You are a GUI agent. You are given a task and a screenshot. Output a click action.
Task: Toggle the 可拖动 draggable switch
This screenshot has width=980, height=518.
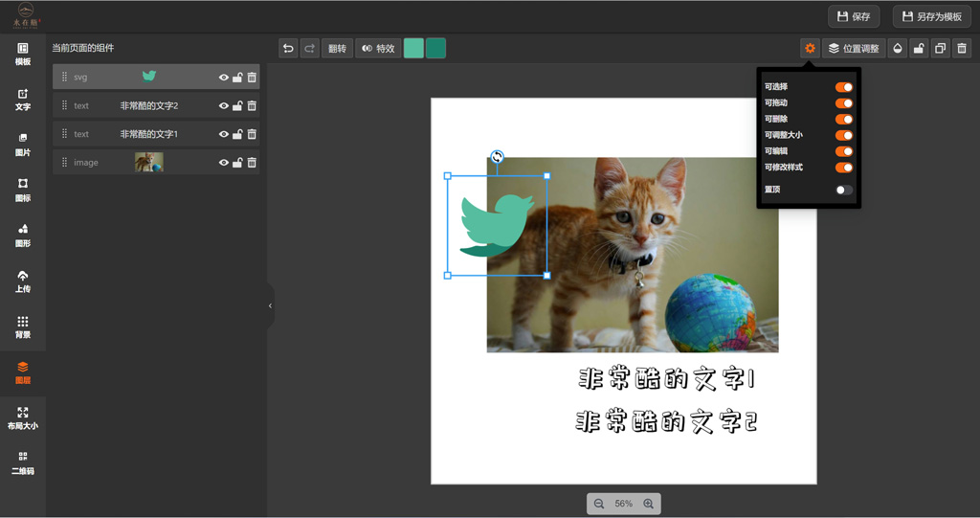[844, 103]
